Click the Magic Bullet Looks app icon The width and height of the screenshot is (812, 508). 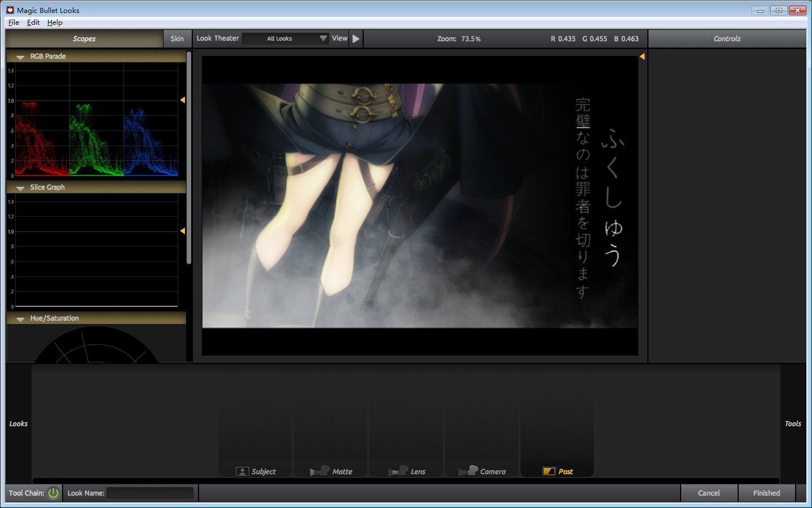[10, 10]
